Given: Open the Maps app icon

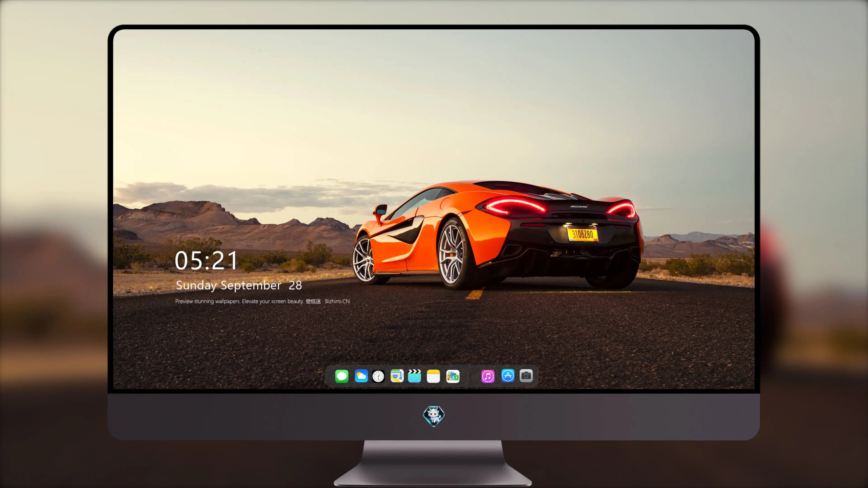Looking at the screenshot, I should click(397, 376).
